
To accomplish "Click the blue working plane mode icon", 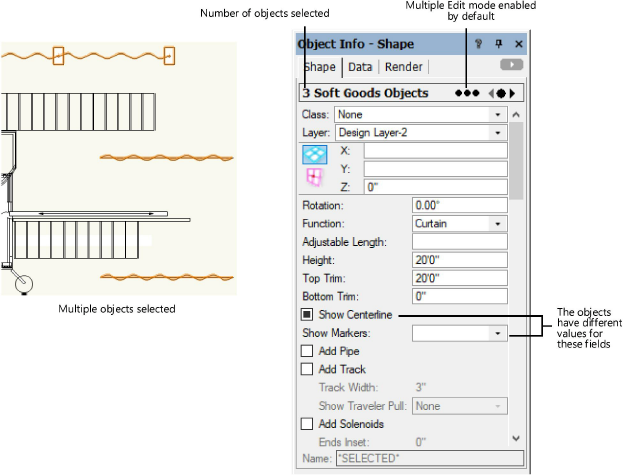I will click(x=315, y=153).
